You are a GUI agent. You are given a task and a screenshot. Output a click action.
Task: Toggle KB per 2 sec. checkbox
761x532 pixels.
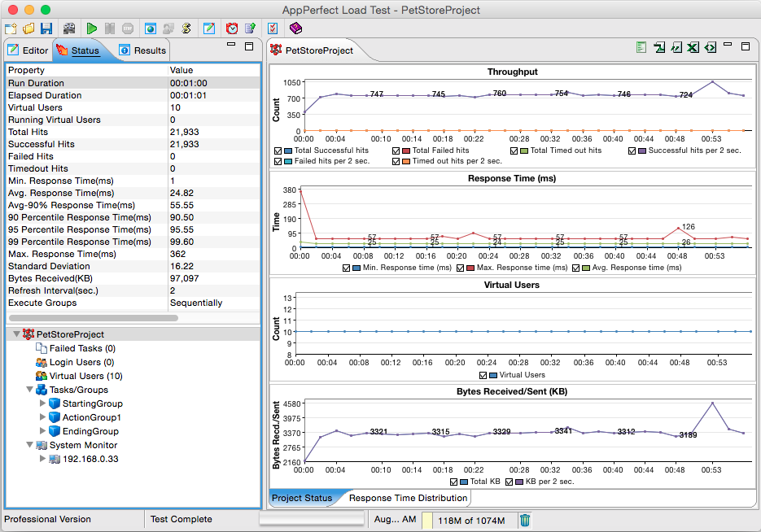tap(510, 482)
